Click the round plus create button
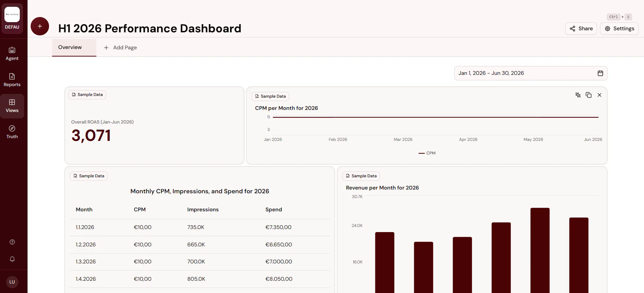Image resolution: width=644 pixels, height=293 pixels. click(x=40, y=26)
